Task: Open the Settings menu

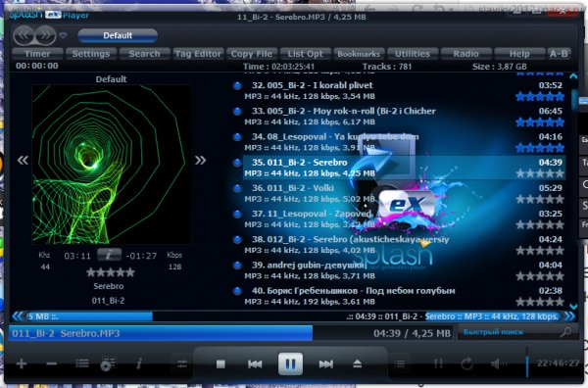Action: click(91, 54)
